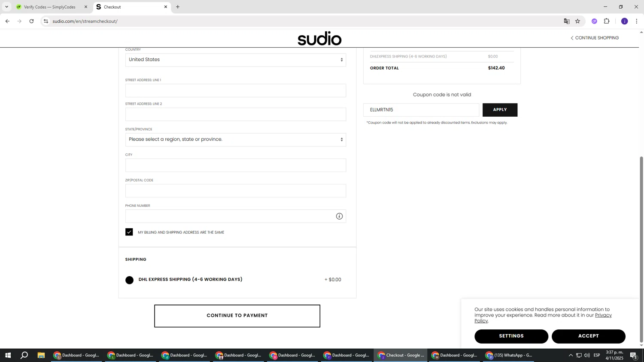Image resolution: width=644 pixels, height=362 pixels.
Task: Open the tab search dropdown arrow
Action: (6, 7)
